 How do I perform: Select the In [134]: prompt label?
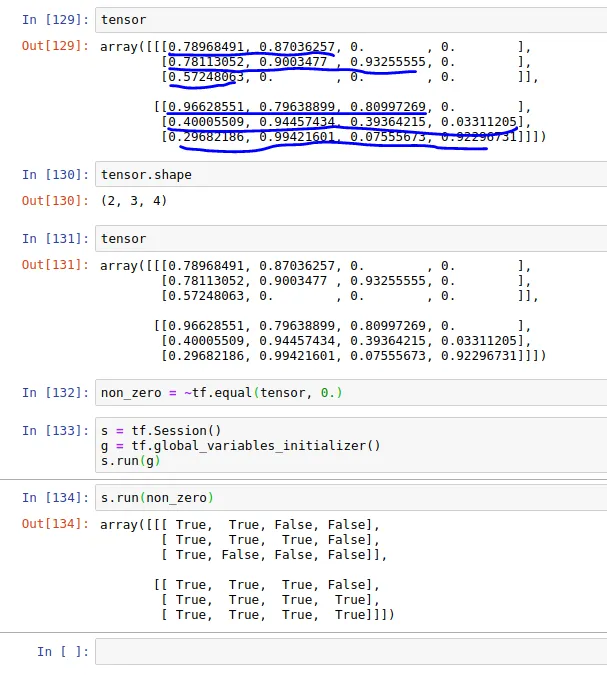(56, 498)
